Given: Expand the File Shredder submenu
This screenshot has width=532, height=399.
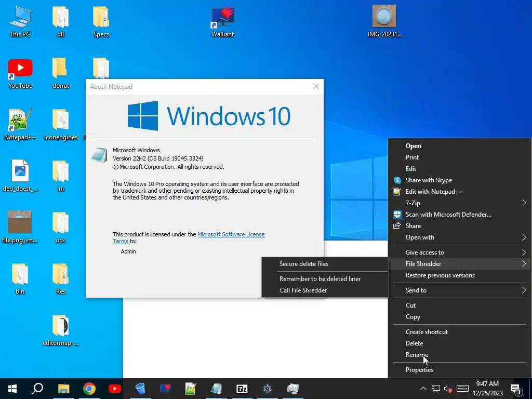Looking at the screenshot, I should (x=460, y=263).
